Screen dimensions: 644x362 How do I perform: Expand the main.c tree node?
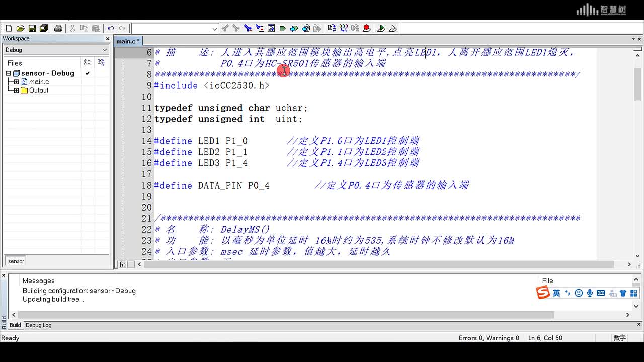tap(16, 82)
